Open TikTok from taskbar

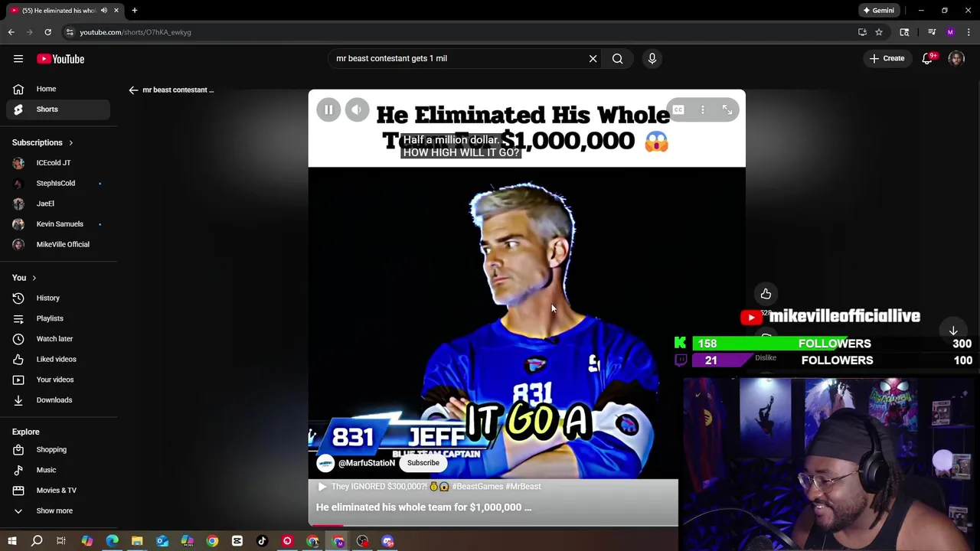coord(262,541)
